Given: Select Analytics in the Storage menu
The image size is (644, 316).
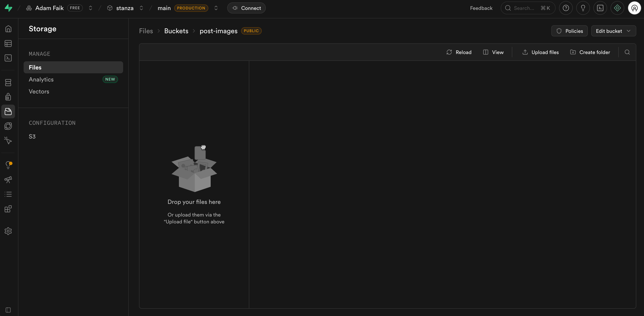Looking at the screenshot, I should 41,80.
